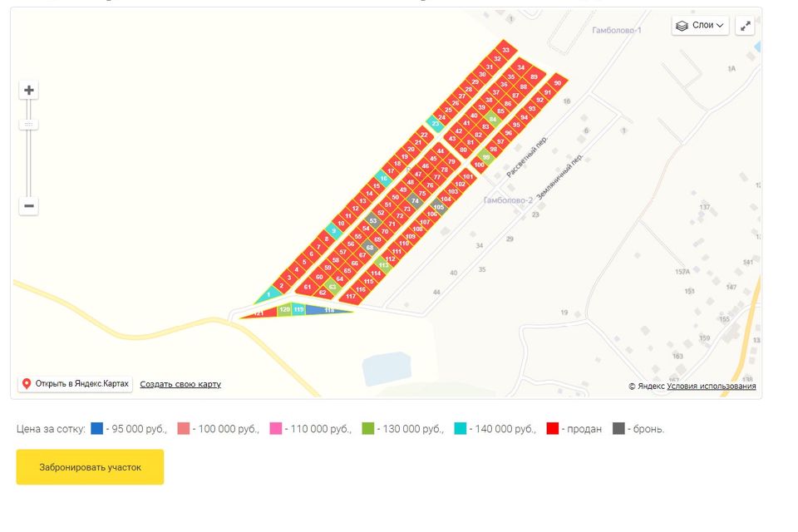This screenshot has height=532, width=798.
Task: Select blue plot number 118
Action: [328, 309]
